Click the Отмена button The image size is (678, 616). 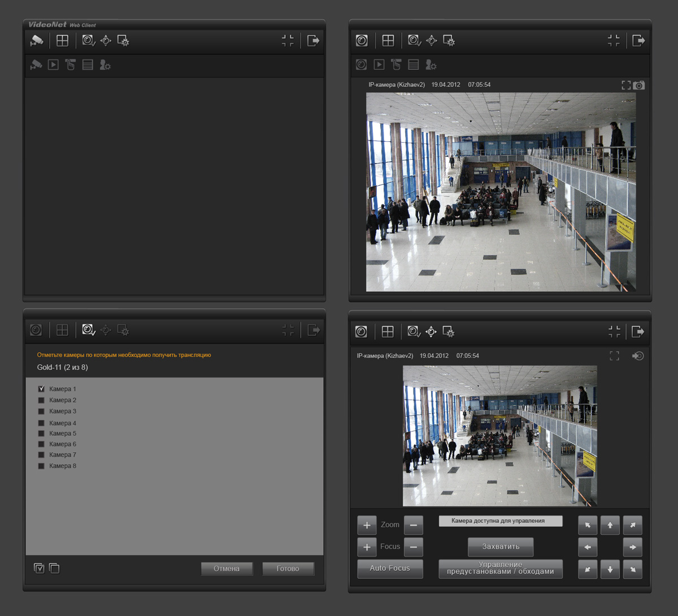[227, 569]
